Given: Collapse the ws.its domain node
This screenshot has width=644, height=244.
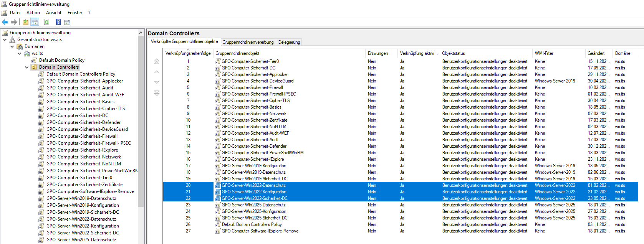Looking at the screenshot, I should pyautogui.click(x=19, y=53).
